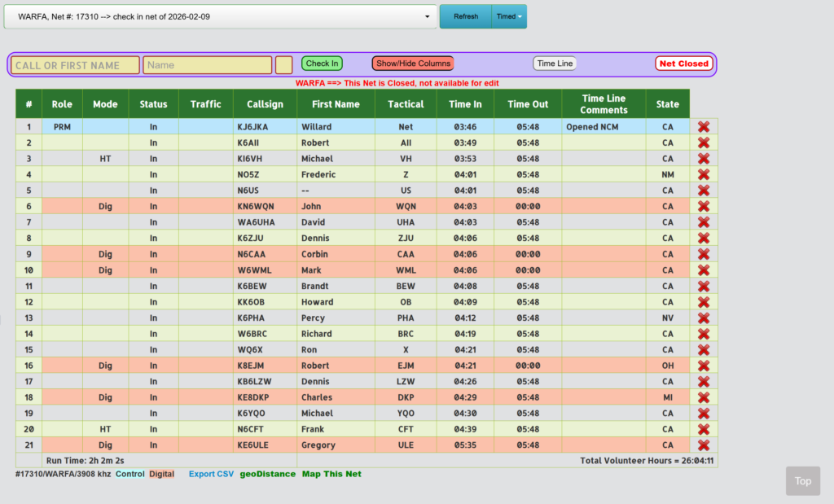Open the WARFA net selection dropdown
The height and width of the screenshot is (504, 834).
[220, 16]
